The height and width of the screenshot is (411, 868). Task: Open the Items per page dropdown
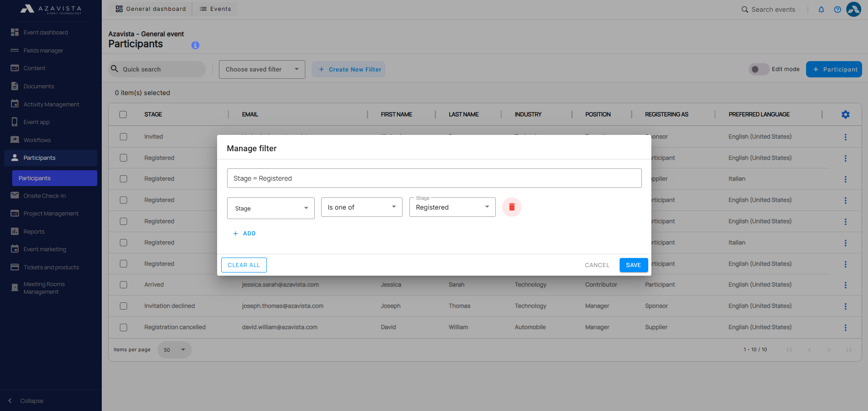click(175, 350)
